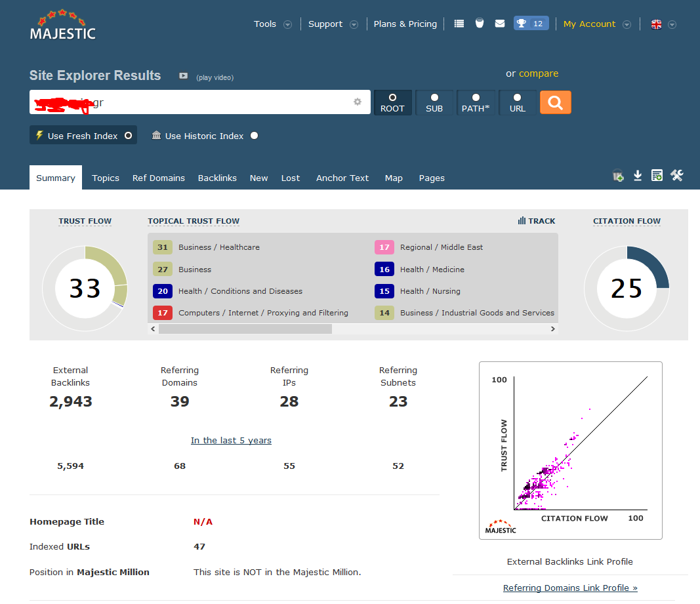Viewport: 700px width, 604px height.
Task: Click the lightning bolt Fresh Index icon
Action: pyautogui.click(x=39, y=135)
